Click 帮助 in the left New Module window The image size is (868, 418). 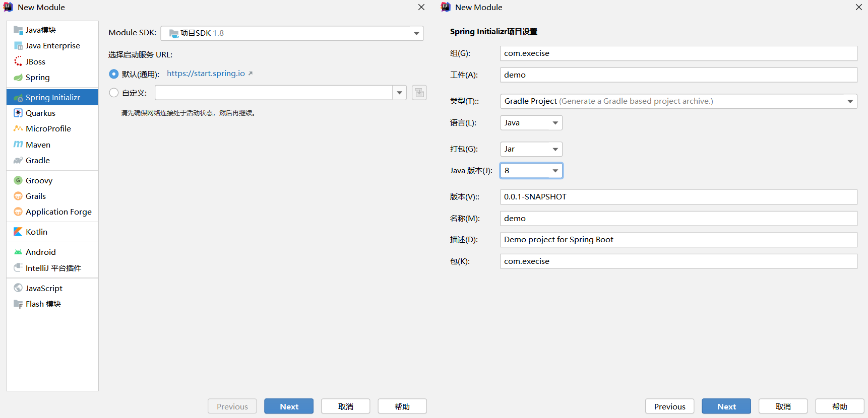pyautogui.click(x=402, y=406)
